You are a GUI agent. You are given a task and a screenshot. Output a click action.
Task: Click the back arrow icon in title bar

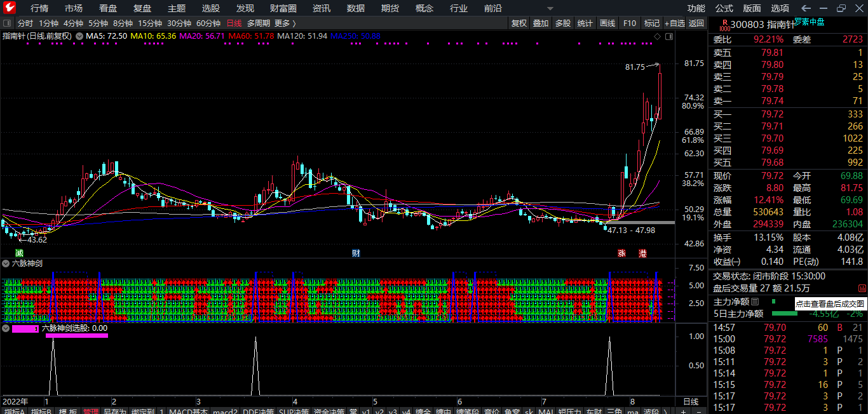806,8
